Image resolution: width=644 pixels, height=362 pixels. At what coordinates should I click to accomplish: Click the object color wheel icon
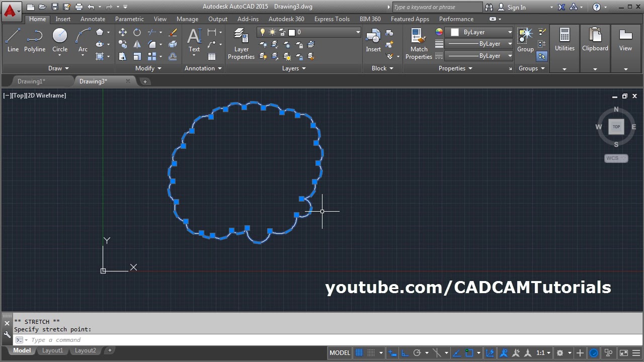click(439, 32)
